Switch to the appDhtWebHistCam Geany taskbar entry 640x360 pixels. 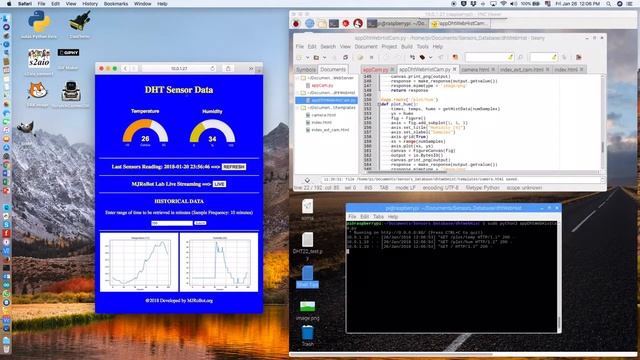[x=459, y=24]
